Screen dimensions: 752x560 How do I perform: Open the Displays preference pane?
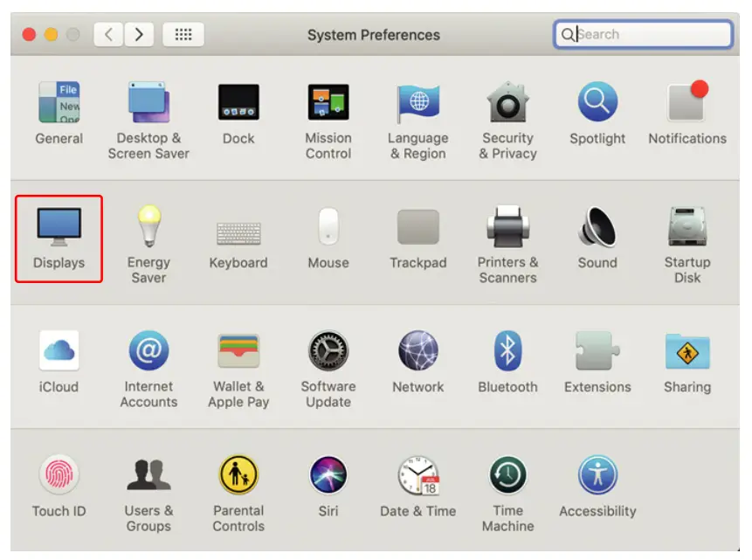[59, 227]
